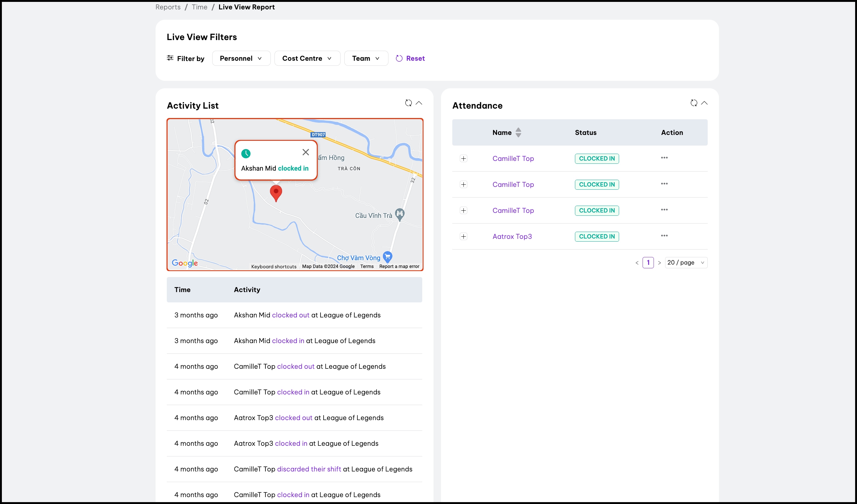Open the Cost Centre filter dropdown

[x=307, y=58]
